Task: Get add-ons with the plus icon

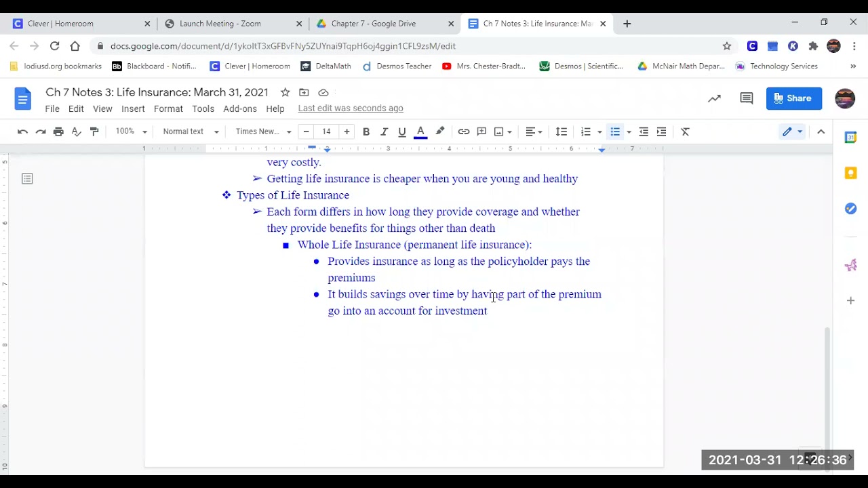Action: (850, 300)
